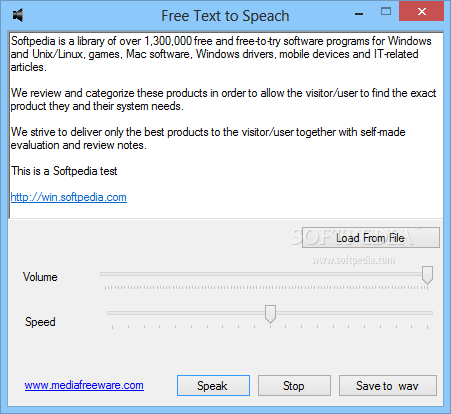Set Speed slider to maximum end
The width and height of the screenshot is (451, 414).
[427, 313]
